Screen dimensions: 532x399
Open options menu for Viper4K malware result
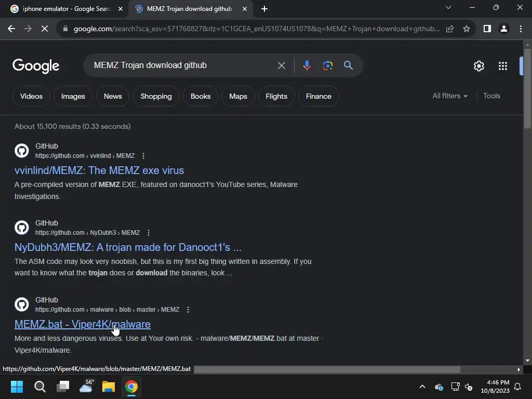[x=188, y=310]
